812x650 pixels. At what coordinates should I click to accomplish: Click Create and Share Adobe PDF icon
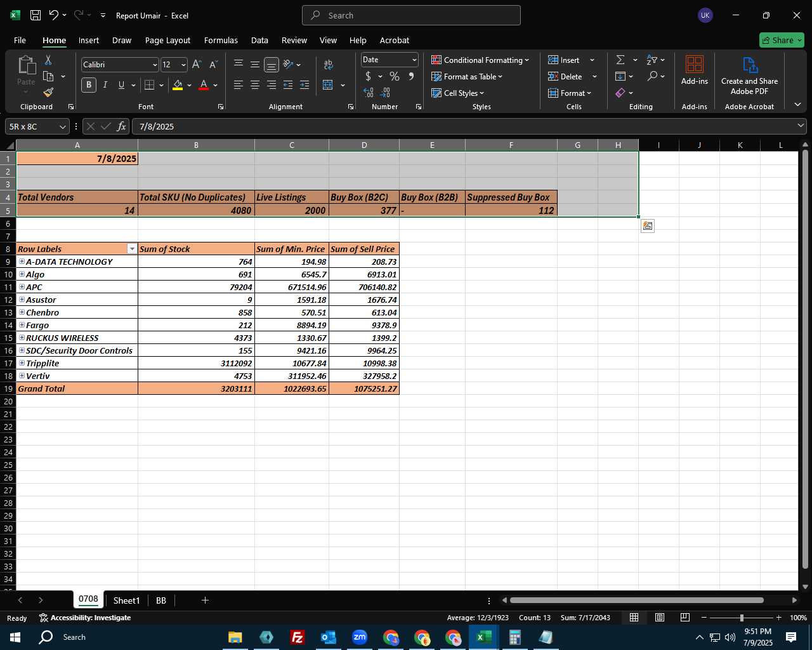tap(749, 75)
